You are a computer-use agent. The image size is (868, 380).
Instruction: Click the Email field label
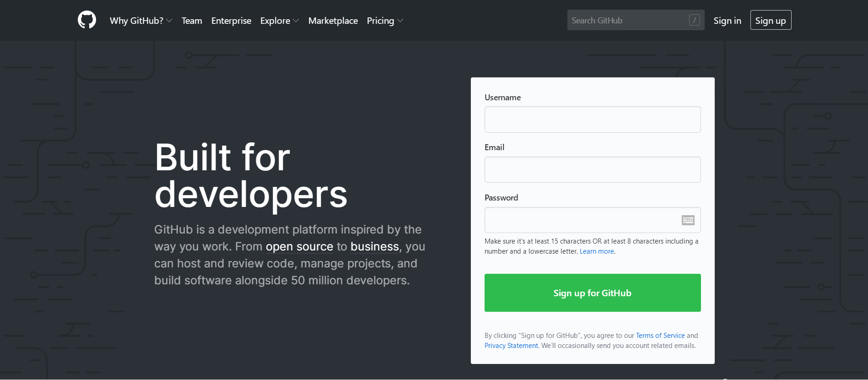click(494, 147)
